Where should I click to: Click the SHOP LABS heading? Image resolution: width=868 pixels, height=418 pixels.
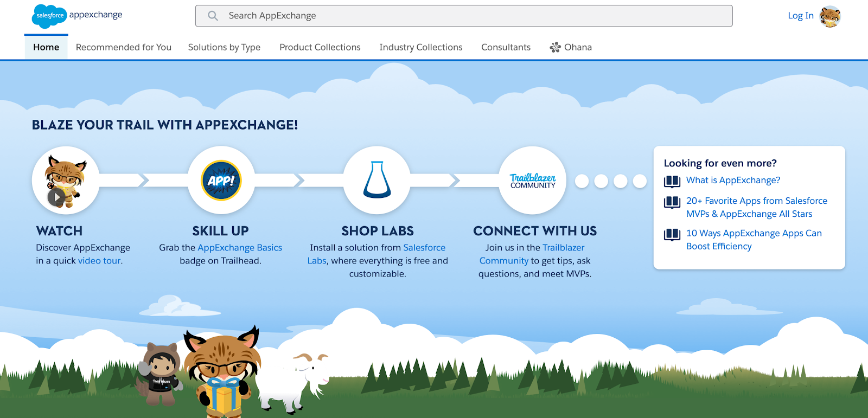pyautogui.click(x=378, y=231)
